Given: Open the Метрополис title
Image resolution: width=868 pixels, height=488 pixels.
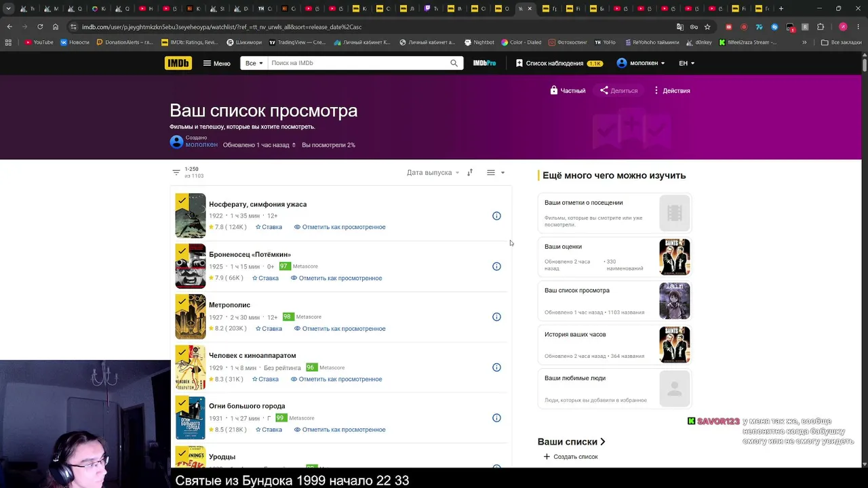Looking at the screenshot, I should click(229, 305).
